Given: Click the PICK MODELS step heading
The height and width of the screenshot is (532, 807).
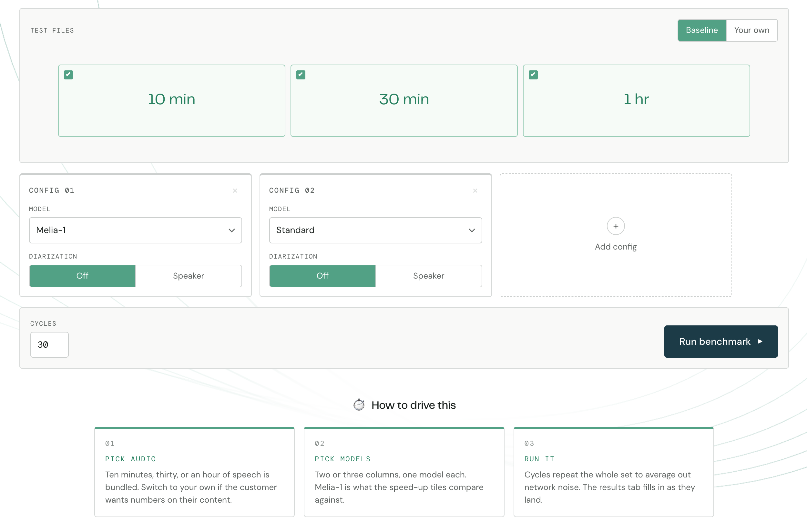Looking at the screenshot, I should pyautogui.click(x=342, y=459).
